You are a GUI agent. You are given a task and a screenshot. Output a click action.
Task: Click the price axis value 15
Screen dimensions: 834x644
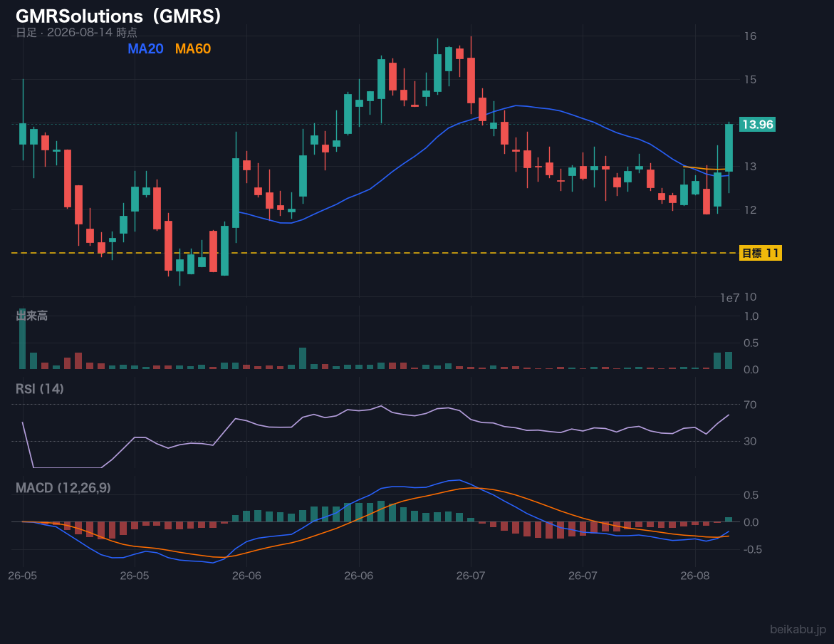(x=750, y=80)
